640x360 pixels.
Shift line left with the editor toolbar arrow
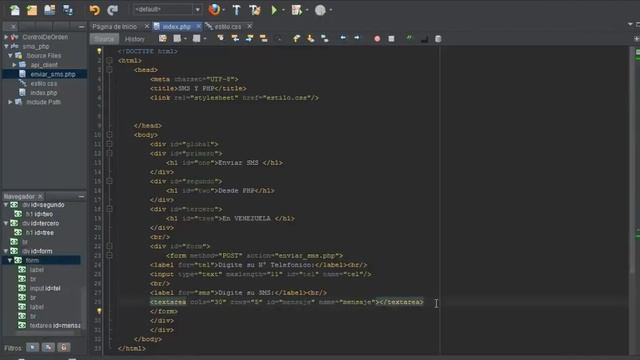343,38
